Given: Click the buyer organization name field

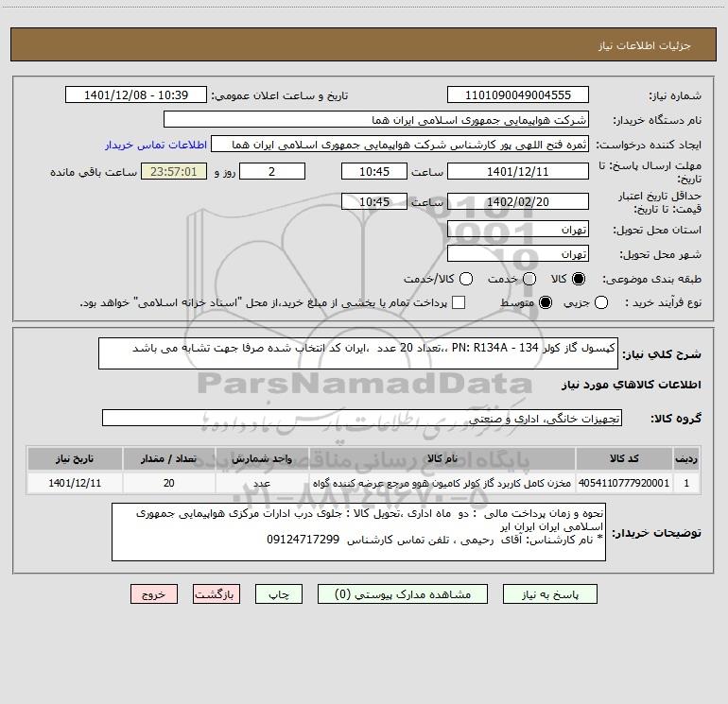Looking at the screenshot, I should click(376, 119).
